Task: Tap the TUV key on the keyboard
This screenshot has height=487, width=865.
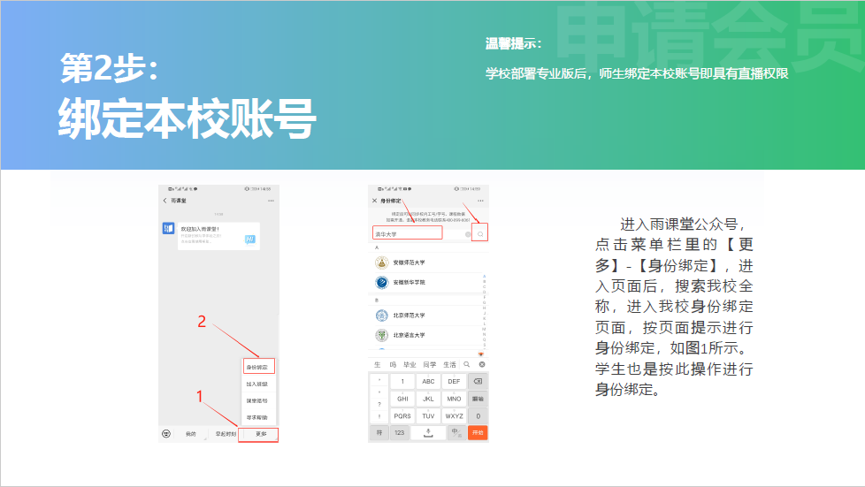Action: point(428,416)
